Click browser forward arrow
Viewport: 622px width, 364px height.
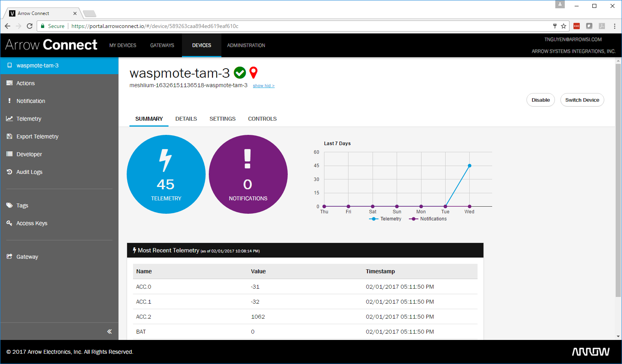tap(19, 26)
